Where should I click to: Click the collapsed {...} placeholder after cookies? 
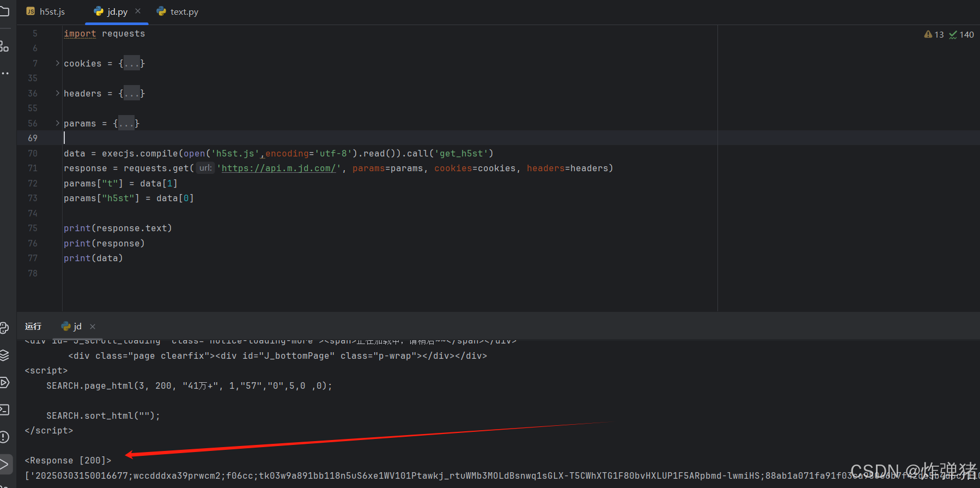point(132,63)
